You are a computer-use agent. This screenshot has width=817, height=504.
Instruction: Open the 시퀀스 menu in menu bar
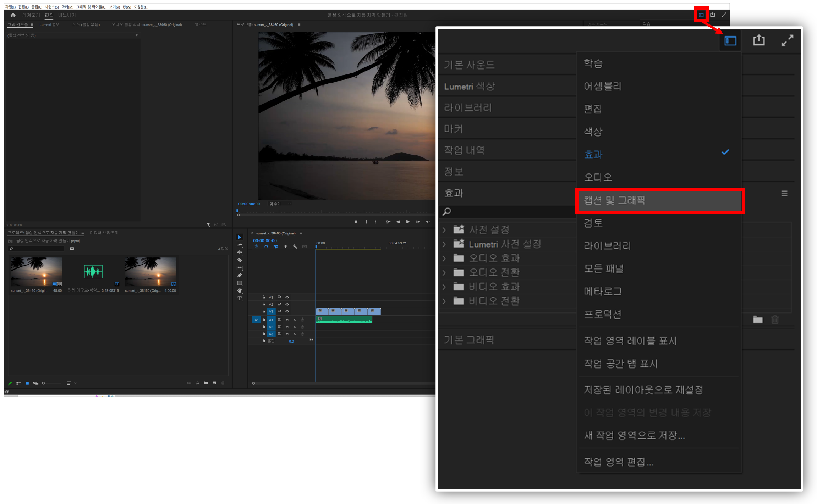point(51,7)
